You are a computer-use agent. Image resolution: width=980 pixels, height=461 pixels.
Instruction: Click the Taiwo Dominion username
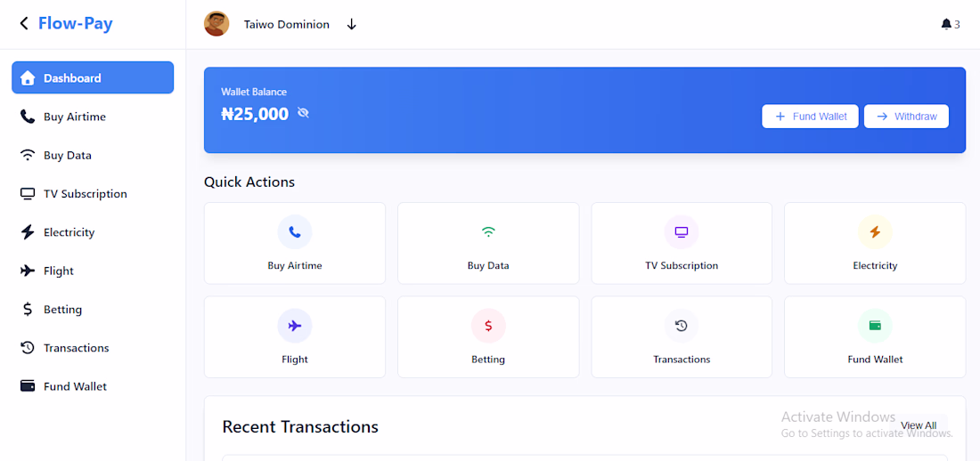286,25
